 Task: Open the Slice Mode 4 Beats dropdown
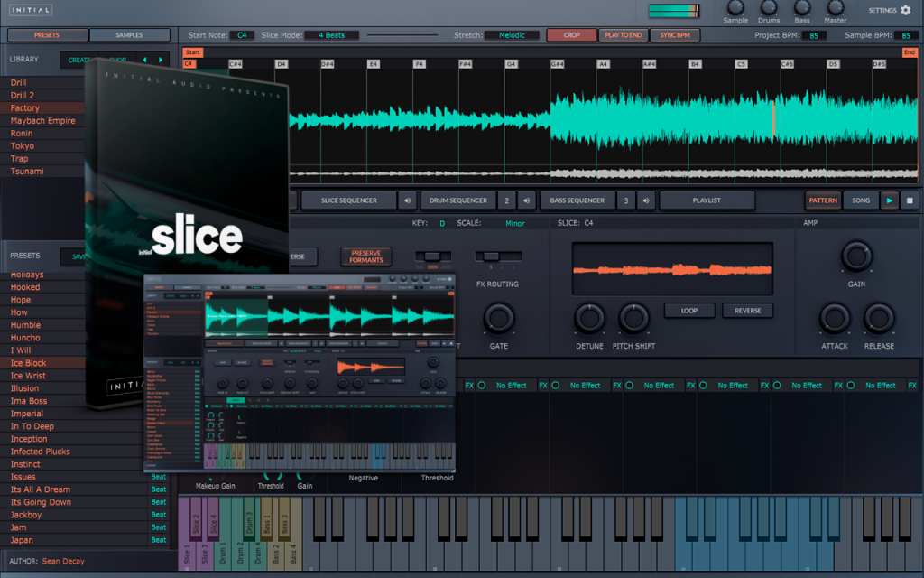[331, 35]
